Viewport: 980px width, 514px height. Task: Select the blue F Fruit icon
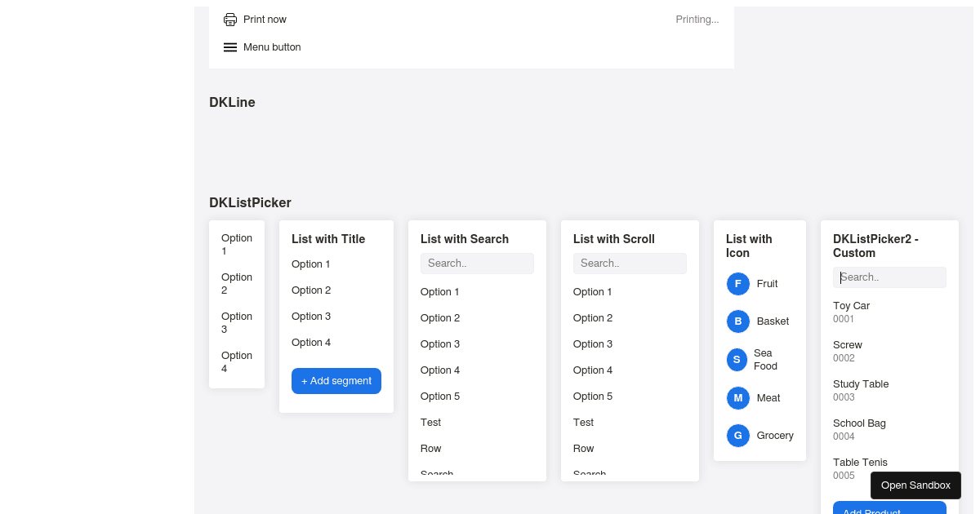tap(737, 283)
